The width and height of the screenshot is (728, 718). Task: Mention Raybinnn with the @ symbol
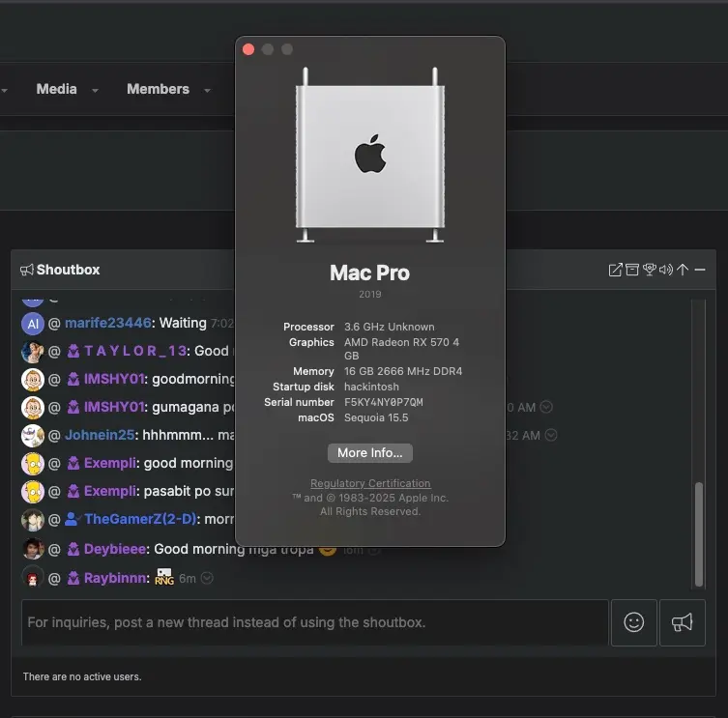(54, 578)
